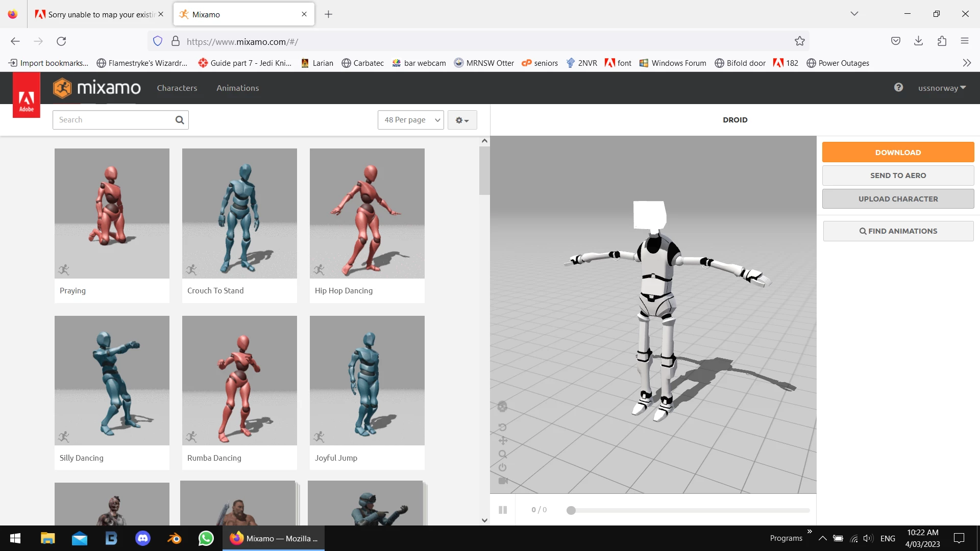Click the help question mark icon

pyautogui.click(x=898, y=87)
